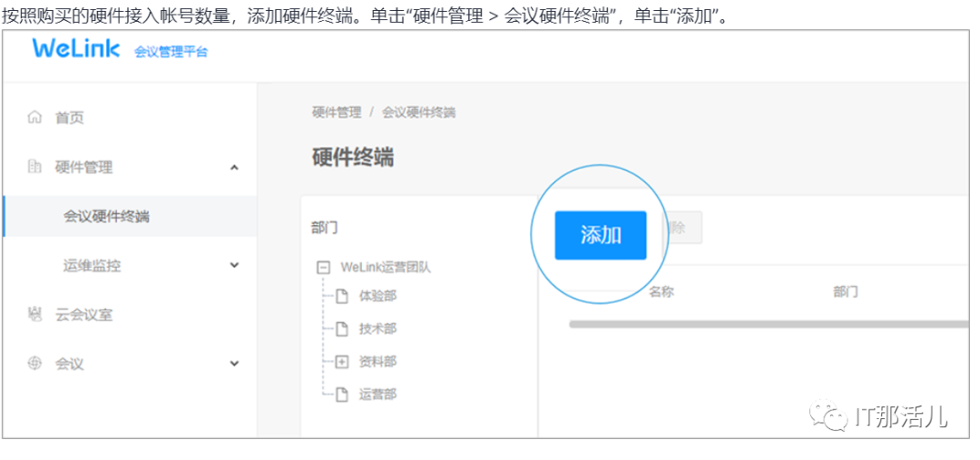Screen dimensions: 980x460
Task: Collapse the WeLink运营团队 tree node
Action: click(x=323, y=268)
